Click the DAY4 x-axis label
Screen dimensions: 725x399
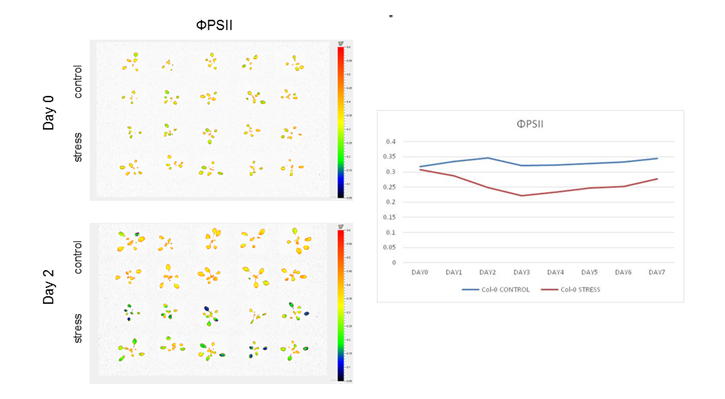coord(555,272)
